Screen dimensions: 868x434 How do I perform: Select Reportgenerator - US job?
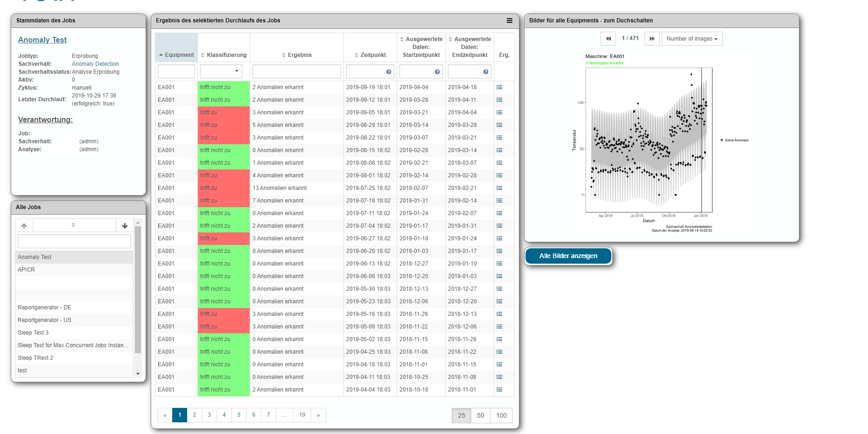click(74, 320)
